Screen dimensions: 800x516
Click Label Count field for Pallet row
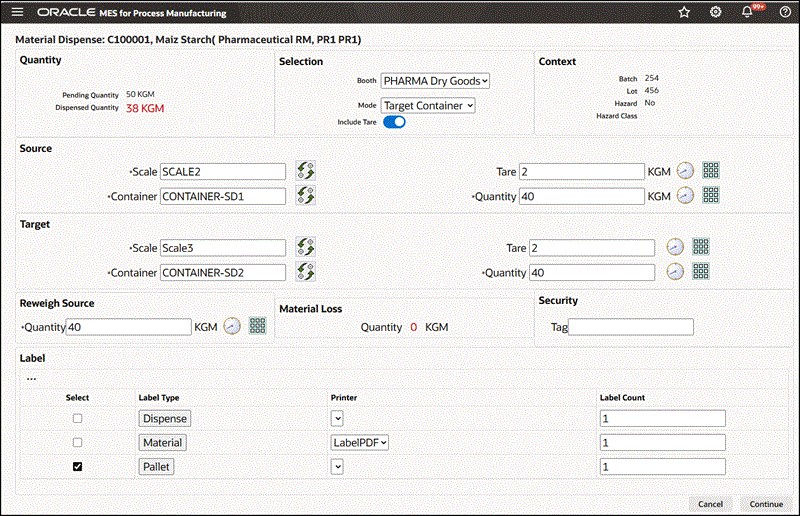[663, 466]
